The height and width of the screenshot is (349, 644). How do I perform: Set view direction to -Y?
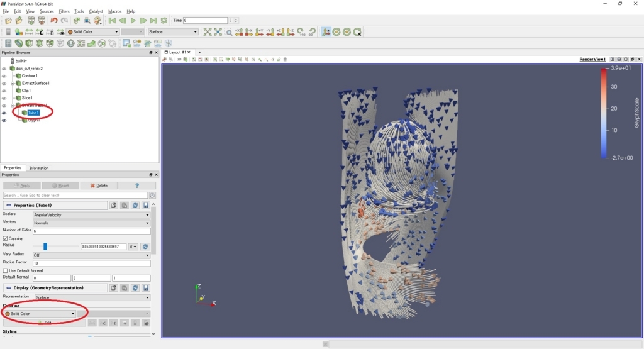click(x=270, y=32)
